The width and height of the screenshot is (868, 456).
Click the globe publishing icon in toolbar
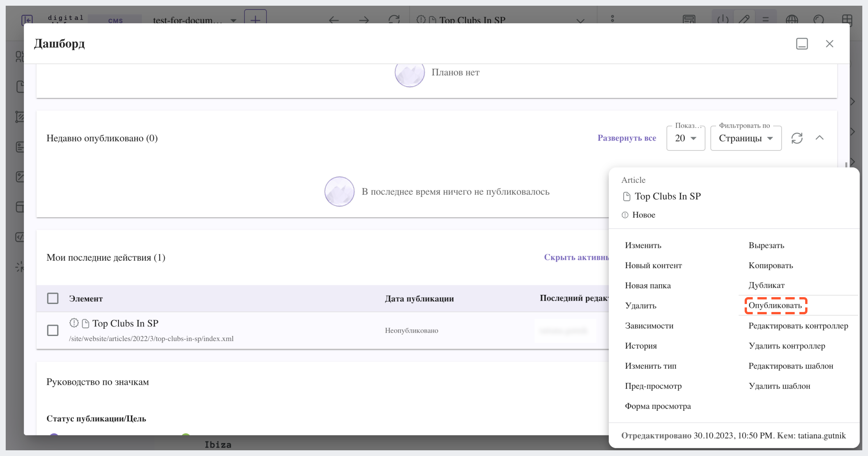[x=792, y=19]
